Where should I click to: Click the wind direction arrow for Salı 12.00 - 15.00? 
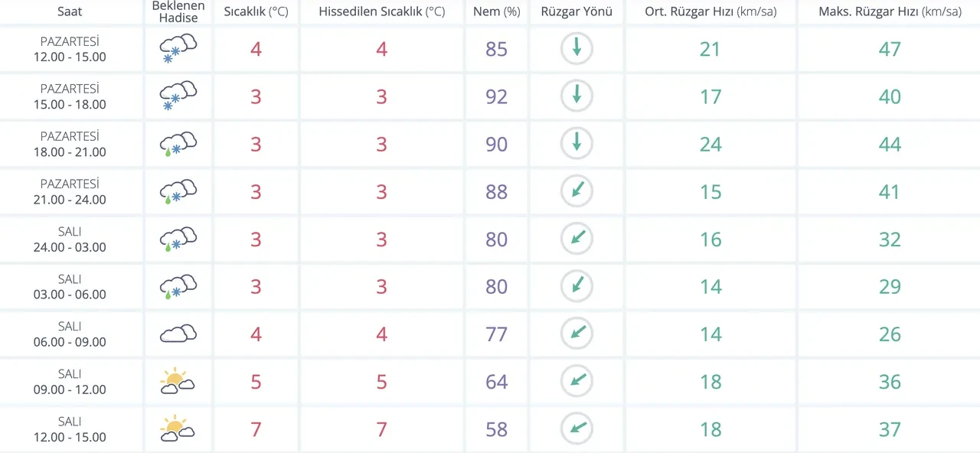pos(577,429)
